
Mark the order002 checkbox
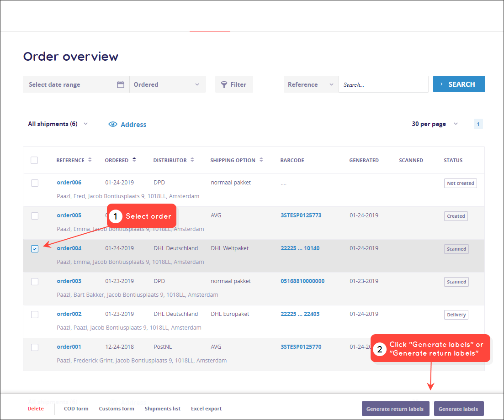click(35, 315)
